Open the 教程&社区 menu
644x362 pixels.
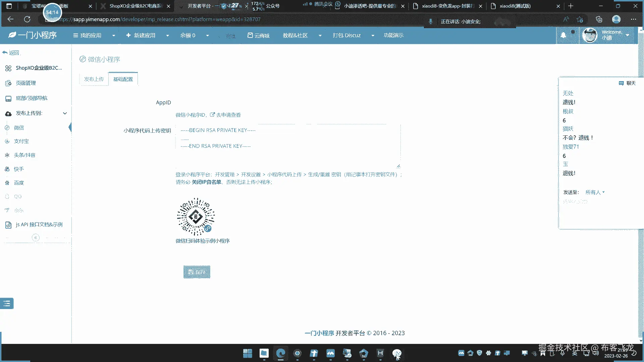(x=295, y=36)
